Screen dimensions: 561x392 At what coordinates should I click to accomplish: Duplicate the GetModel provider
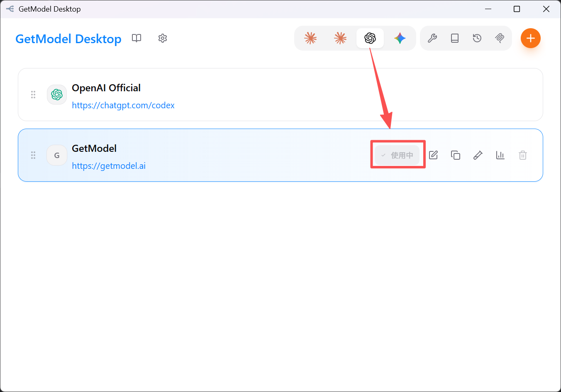click(456, 155)
